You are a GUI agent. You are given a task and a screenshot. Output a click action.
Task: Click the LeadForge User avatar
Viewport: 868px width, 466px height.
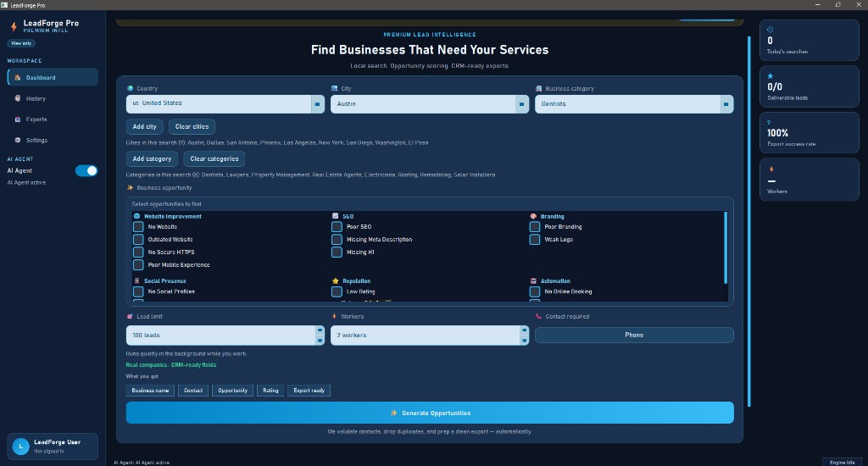(20, 446)
